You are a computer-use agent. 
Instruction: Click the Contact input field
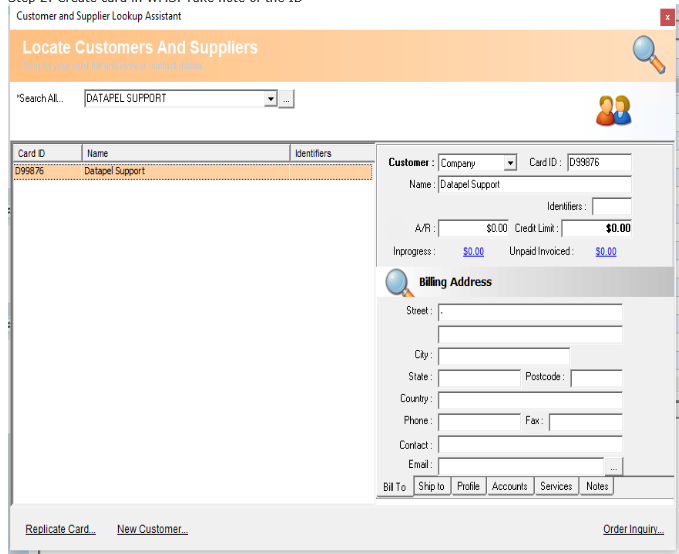[x=530, y=445]
